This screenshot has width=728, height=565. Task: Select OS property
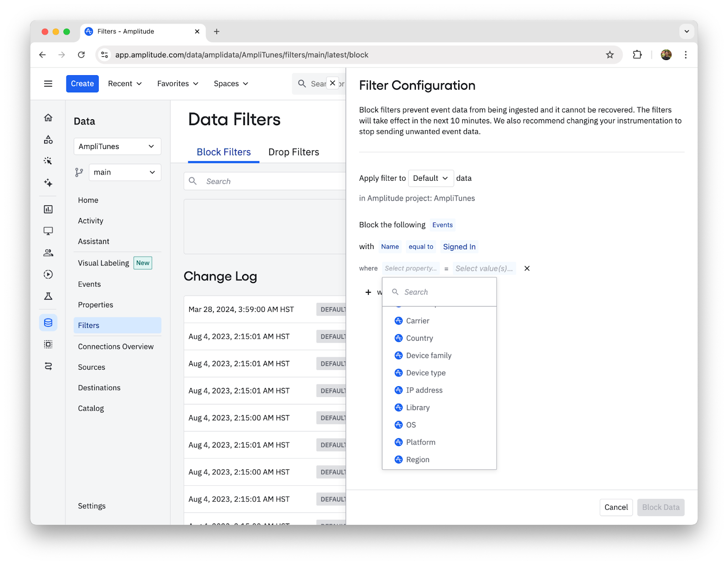(x=440, y=425)
